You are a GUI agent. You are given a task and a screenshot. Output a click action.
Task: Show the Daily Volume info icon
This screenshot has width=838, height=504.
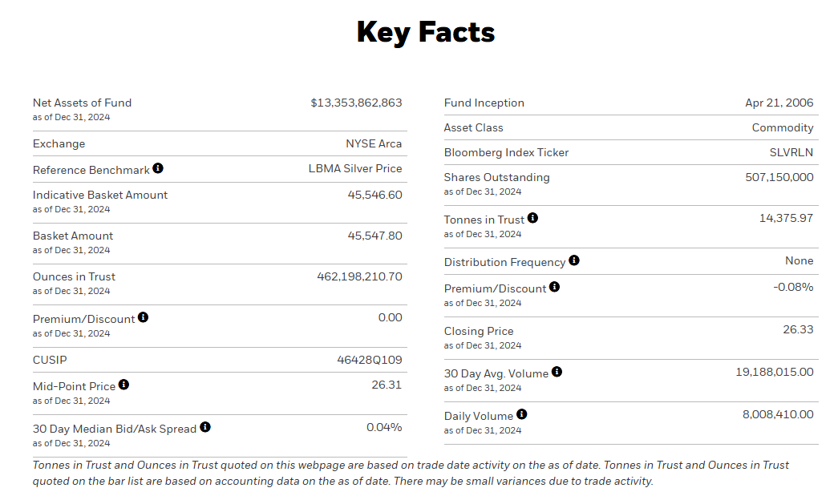click(x=521, y=414)
